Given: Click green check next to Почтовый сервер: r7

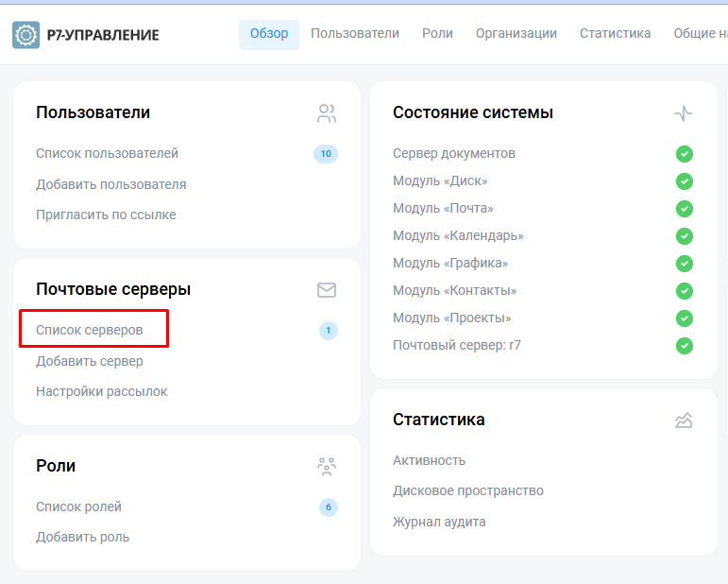Looking at the screenshot, I should [685, 346].
